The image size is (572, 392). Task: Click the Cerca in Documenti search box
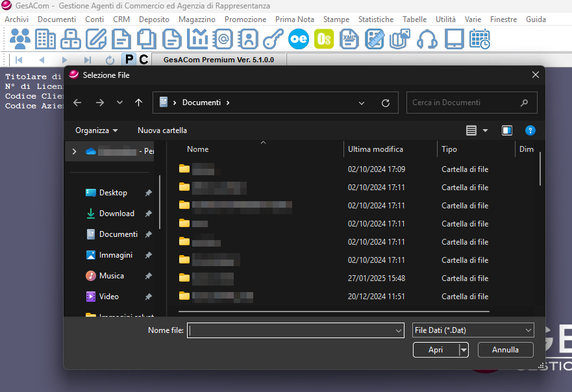(x=471, y=103)
